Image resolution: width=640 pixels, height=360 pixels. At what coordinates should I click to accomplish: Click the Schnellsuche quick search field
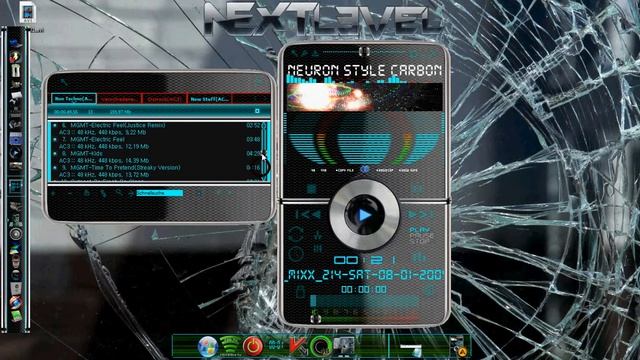coord(160,193)
